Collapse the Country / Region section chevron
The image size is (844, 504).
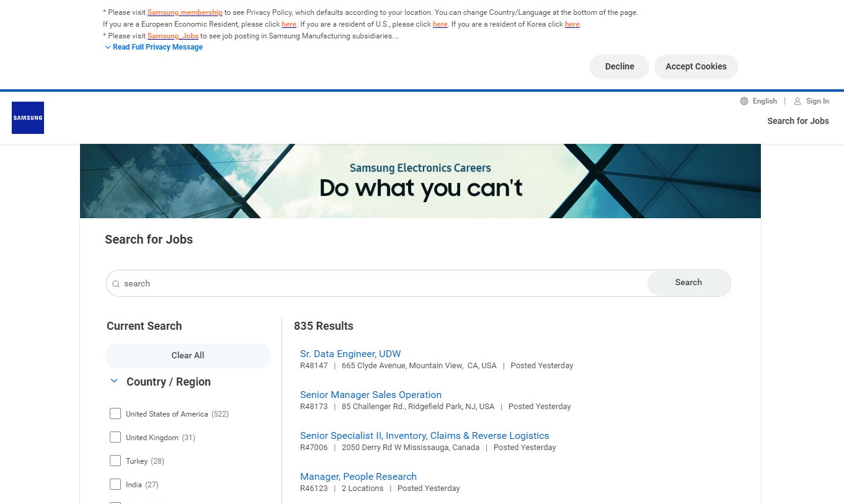click(114, 381)
